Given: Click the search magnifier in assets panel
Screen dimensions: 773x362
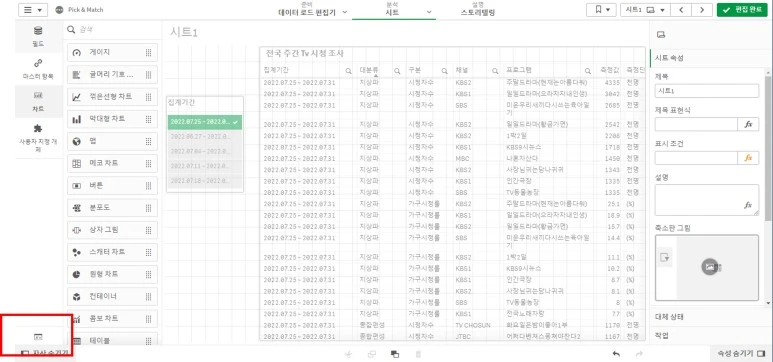Looking at the screenshot, I should [71, 30].
